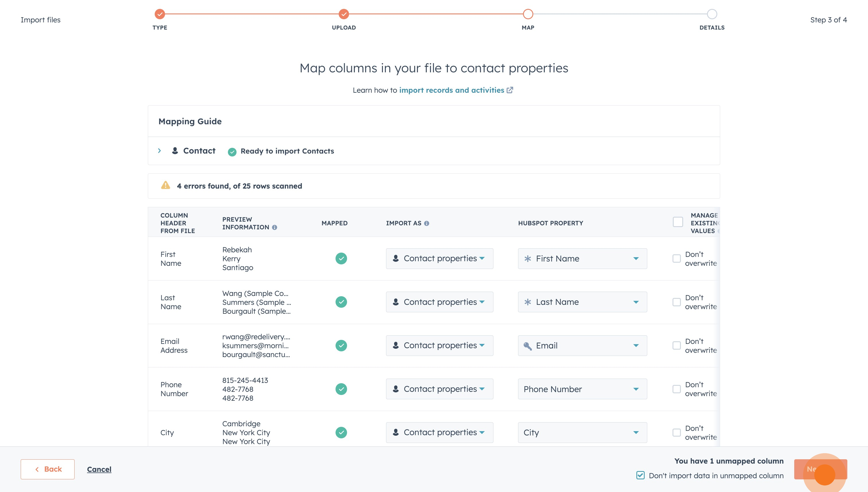Go to the DETAILS step
This screenshot has width=868, height=492.
click(712, 14)
